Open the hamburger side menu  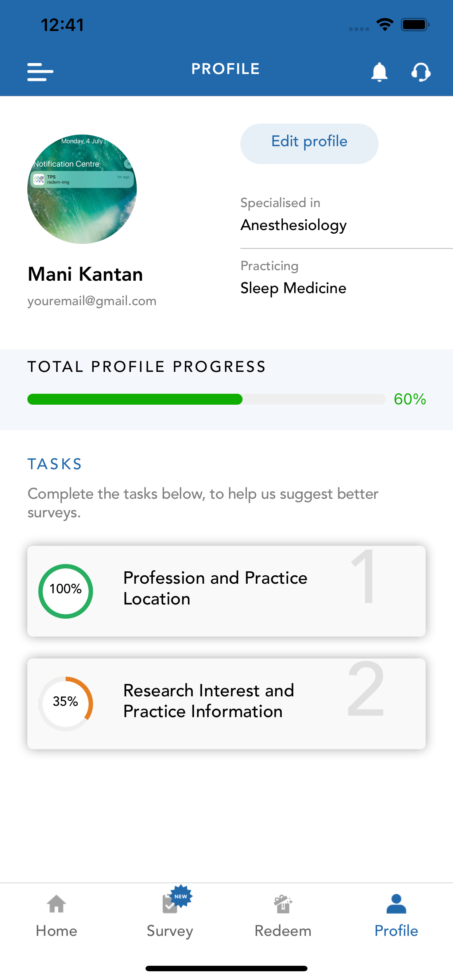40,72
